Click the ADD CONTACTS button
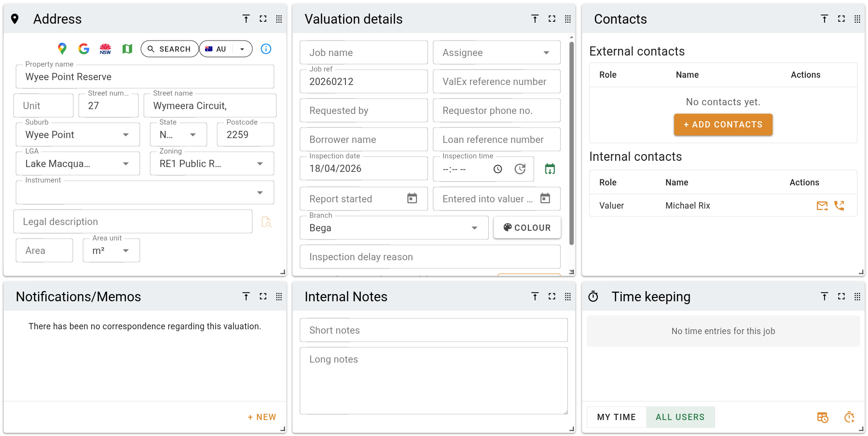The width and height of the screenshot is (868, 436). pyautogui.click(x=723, y=125)
